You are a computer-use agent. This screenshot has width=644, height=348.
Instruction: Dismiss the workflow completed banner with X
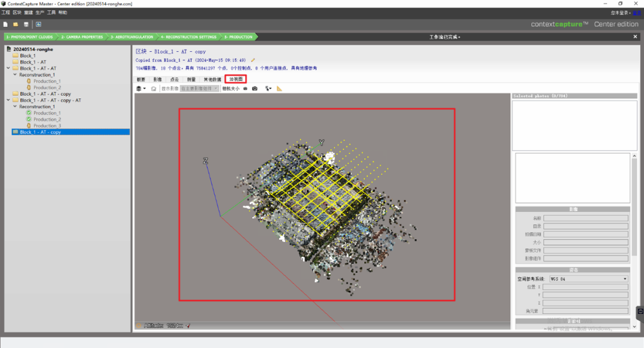coord(635,36)
